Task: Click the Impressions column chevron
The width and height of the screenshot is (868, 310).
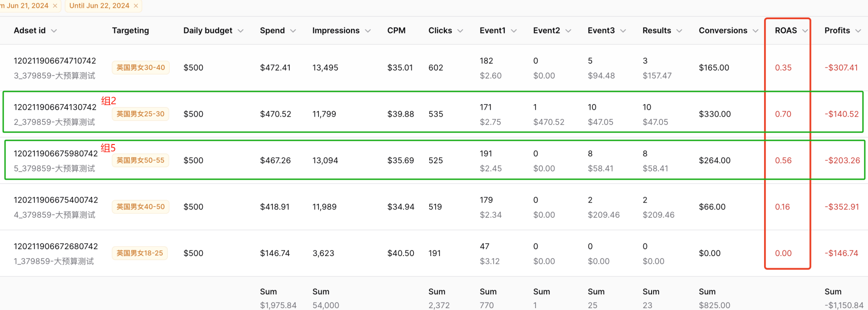Action: [x=368, y=31]
